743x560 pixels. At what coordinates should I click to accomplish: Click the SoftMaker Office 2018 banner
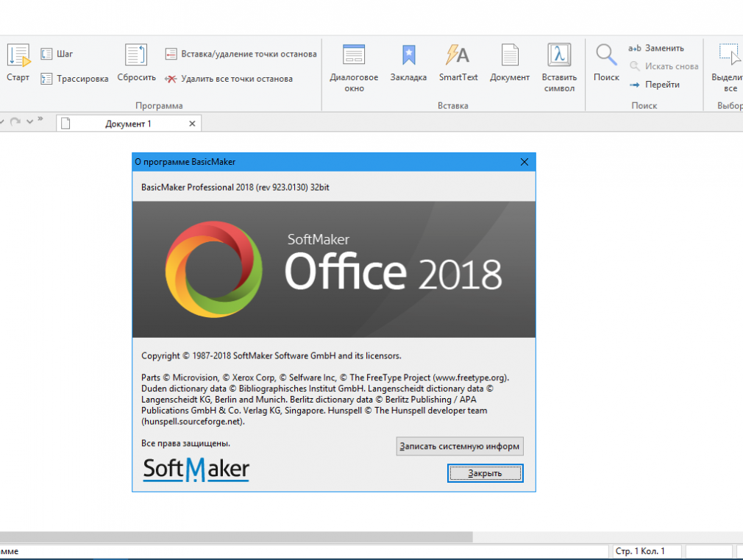pos(334,269)
